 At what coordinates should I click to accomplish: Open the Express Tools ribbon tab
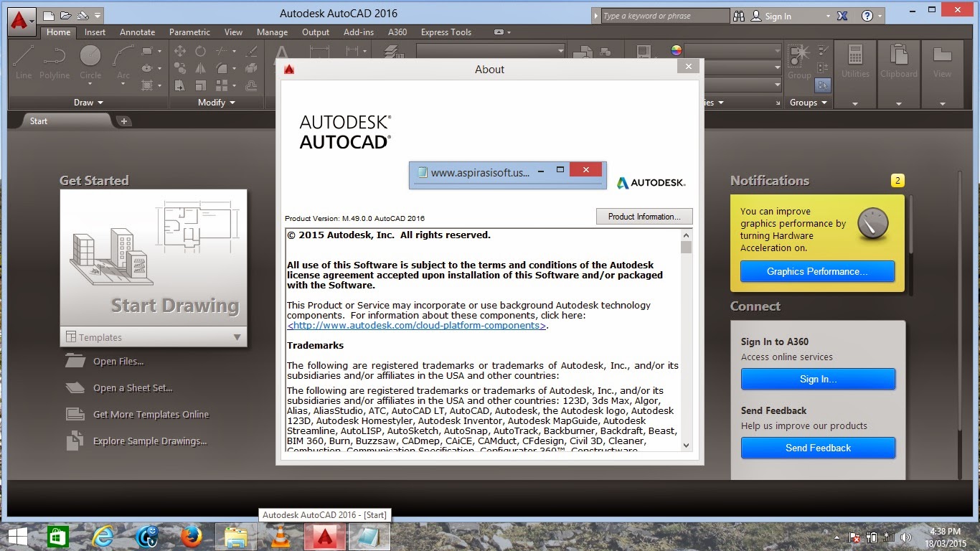click(x=446, y=32)
